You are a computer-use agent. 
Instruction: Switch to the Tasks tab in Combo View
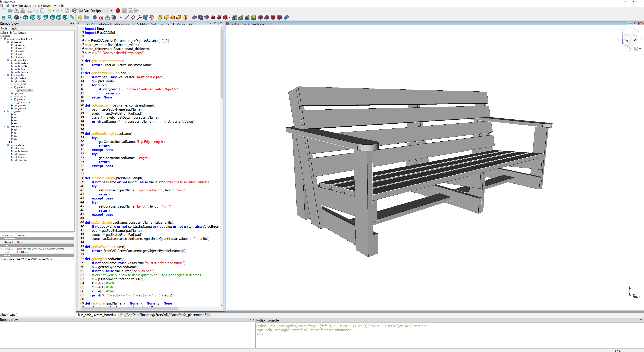(x=14, y=28)
